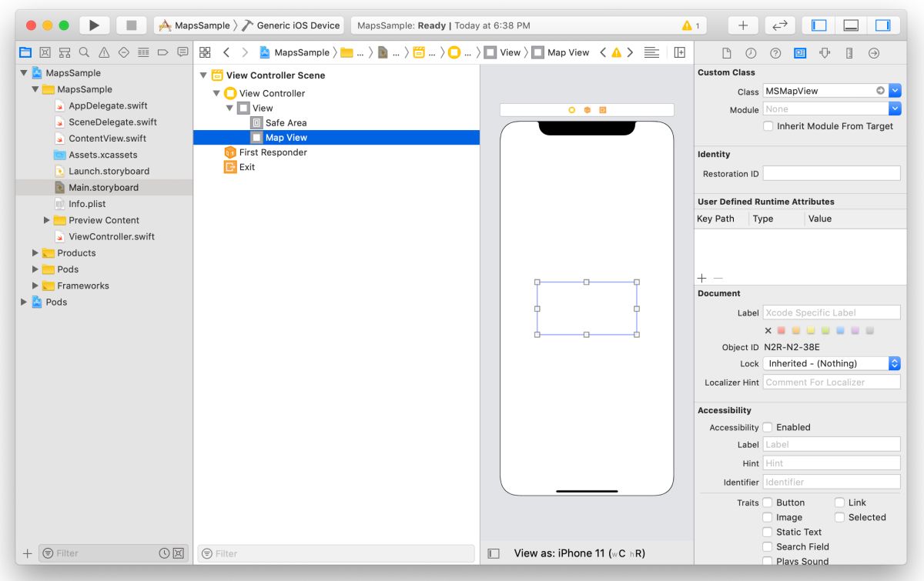Toggle the document outline sidebar button
Image resolution: width=924 pixels, height=581 pixels.
(x=494, y=553)
